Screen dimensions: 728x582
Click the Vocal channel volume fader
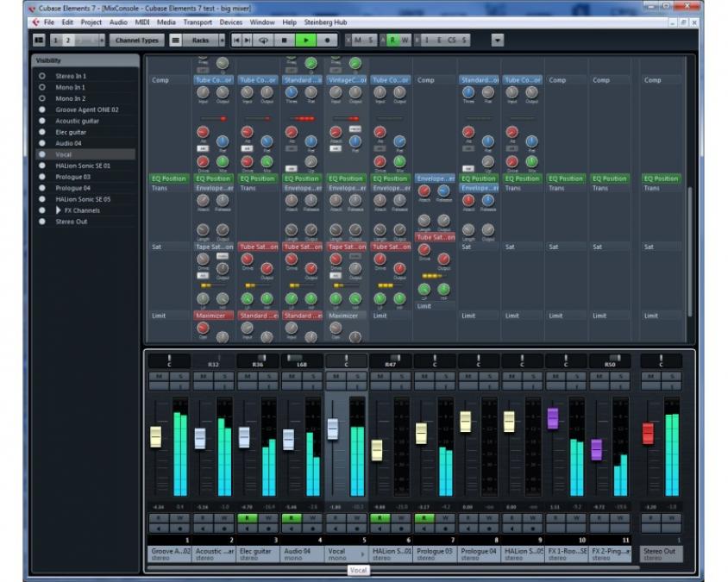click(x=333, y=429)
